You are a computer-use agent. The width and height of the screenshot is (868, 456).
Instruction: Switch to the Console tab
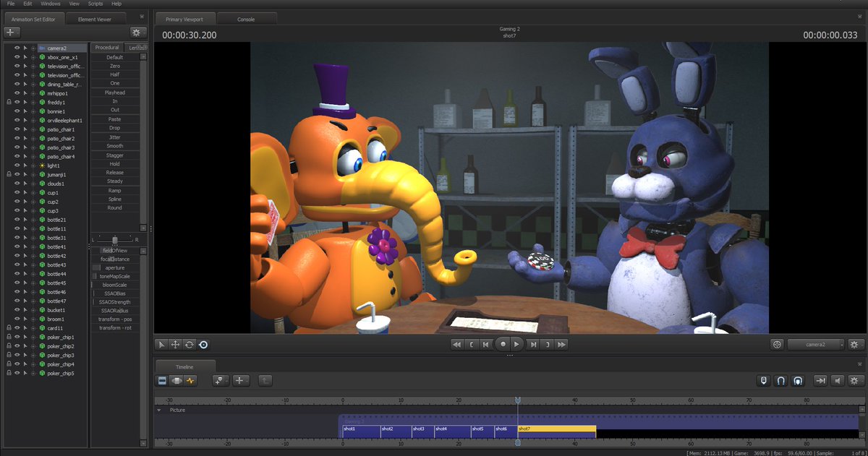point(246,19)
